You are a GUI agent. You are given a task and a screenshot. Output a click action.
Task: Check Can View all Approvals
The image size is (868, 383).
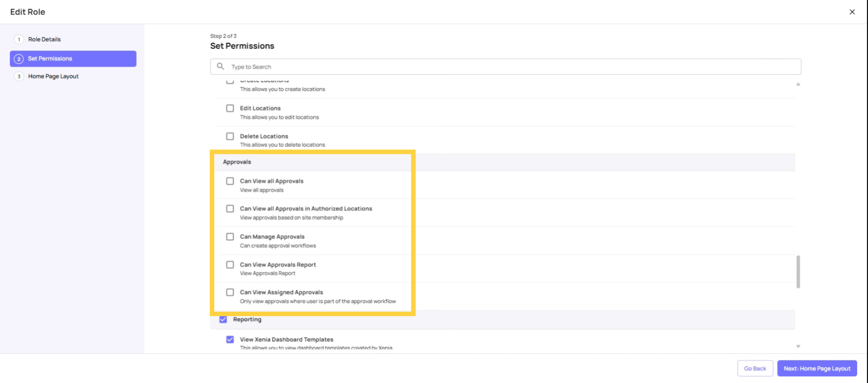[x=230, y=181]
